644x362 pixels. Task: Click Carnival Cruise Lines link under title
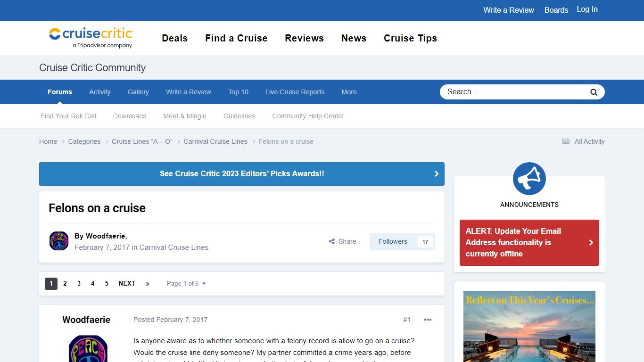coord(174,247)
